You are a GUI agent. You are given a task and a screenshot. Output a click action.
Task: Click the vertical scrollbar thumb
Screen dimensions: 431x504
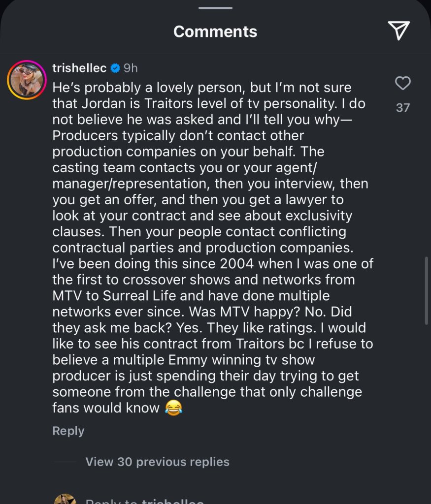click(427, 290)
